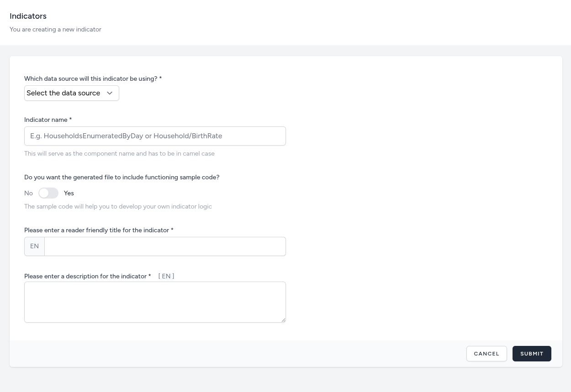Viewport: 571px width, 392px height.
Task: Select the data source combo box text
Action: (x=63, y=93)
